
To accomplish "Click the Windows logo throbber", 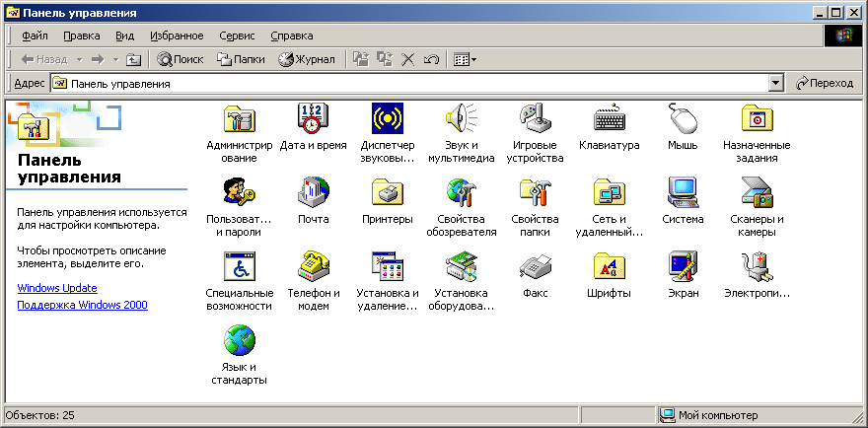I will click(x=843, y=36).
